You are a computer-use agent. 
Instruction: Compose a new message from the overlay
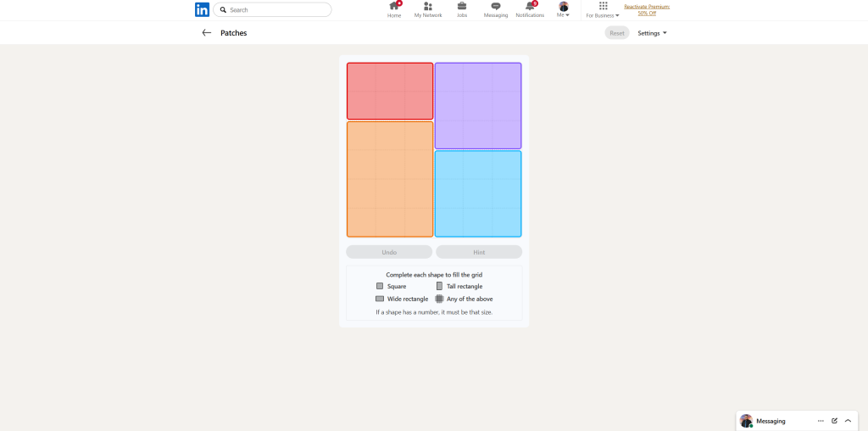coord(834,421)
